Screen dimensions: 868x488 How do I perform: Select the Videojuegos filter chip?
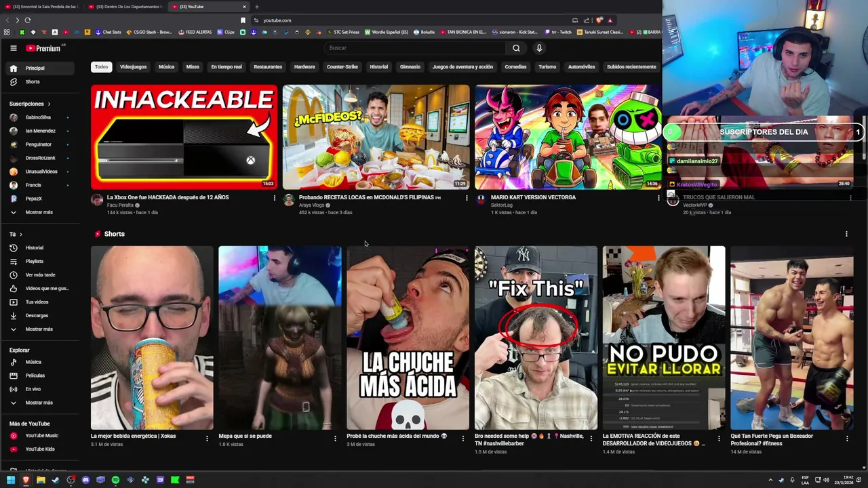(133, 67)
